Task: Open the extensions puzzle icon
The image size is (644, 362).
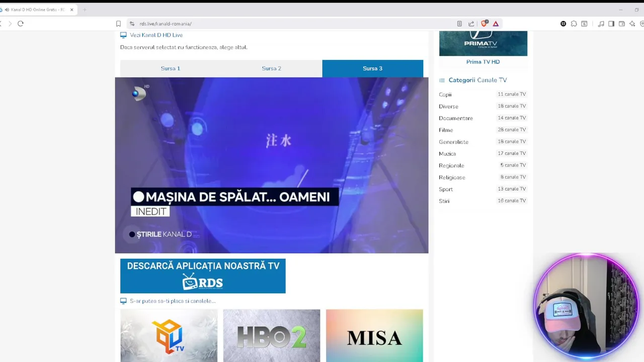Action: (x=574, y=24)
